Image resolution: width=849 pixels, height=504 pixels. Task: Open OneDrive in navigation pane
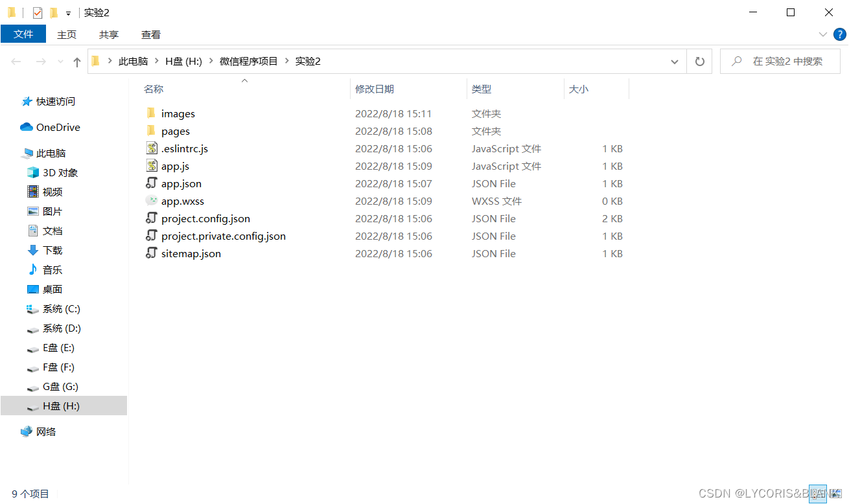51,127
